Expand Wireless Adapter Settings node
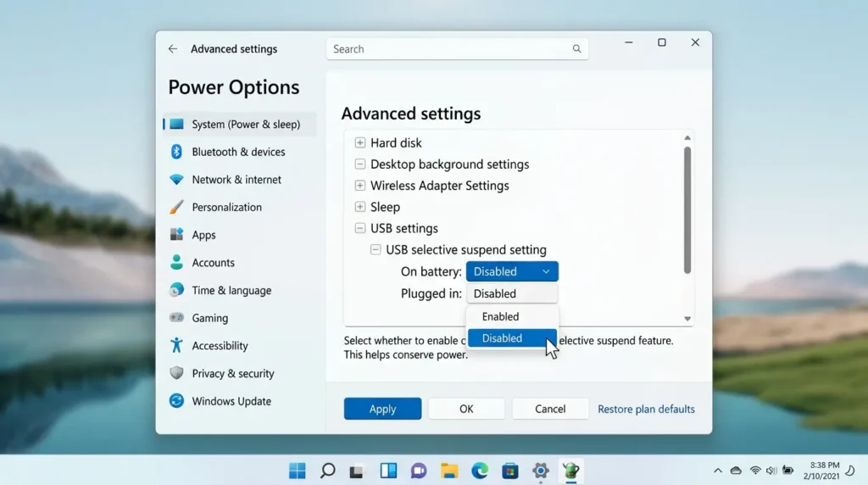This screenshot has width=868, height=485. coord(359,186)
